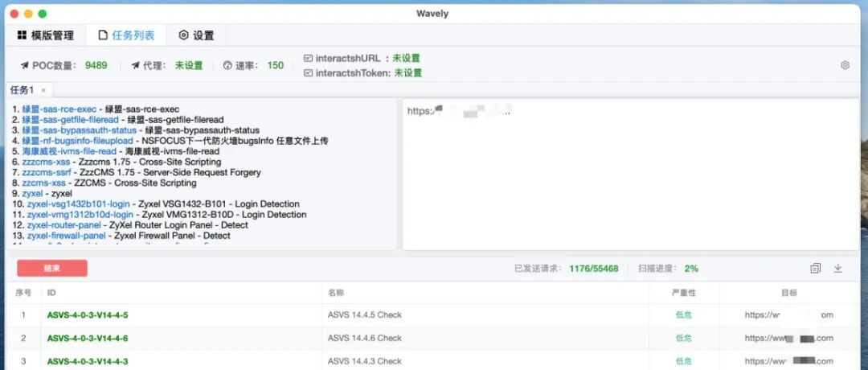Click the settings gear at right of info bar
868x370 pixels.
(x=845, y=65)
